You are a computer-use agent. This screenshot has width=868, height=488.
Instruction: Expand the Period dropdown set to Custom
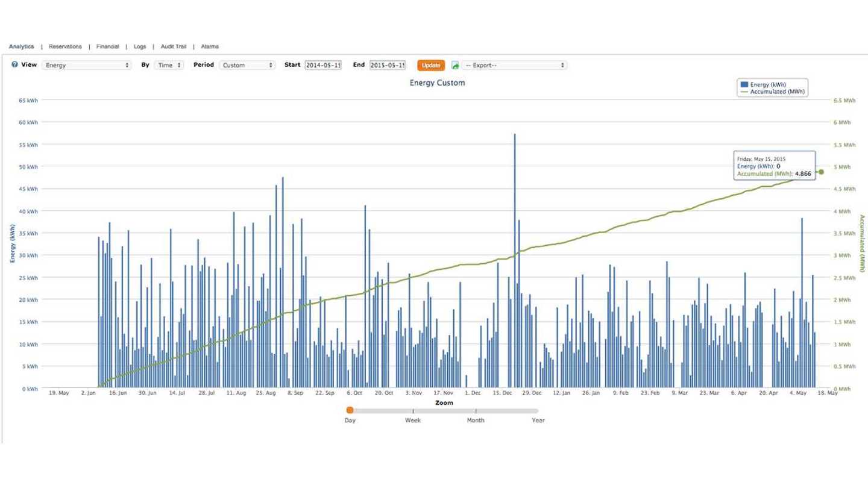click(x=247, y=65)
